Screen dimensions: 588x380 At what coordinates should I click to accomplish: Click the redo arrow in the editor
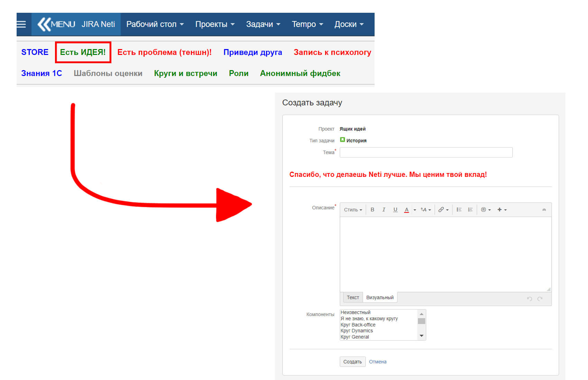click(540, 298)
